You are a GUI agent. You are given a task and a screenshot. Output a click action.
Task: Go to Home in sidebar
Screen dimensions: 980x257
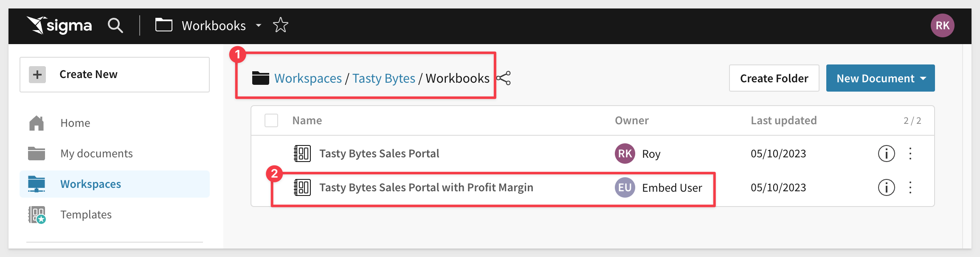click(x=75, y=123)
